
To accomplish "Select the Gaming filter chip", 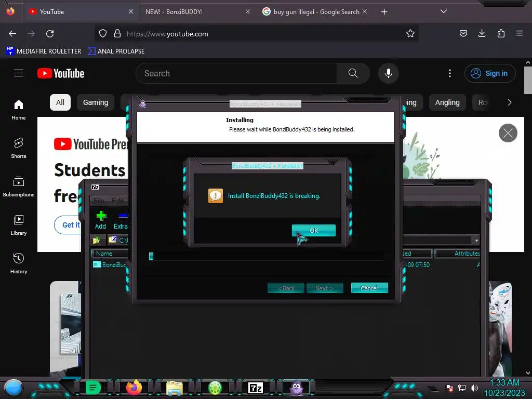I will click(x=96, y=102).
